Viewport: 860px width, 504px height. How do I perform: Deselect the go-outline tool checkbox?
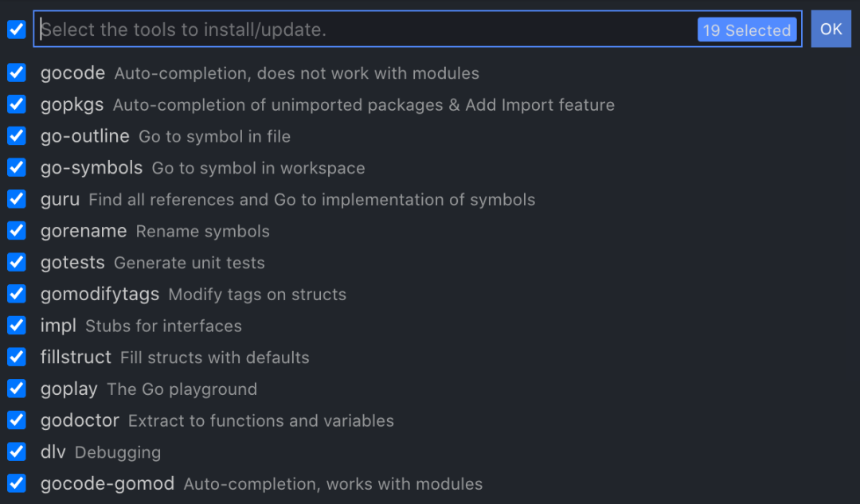[x=17, y=135]
